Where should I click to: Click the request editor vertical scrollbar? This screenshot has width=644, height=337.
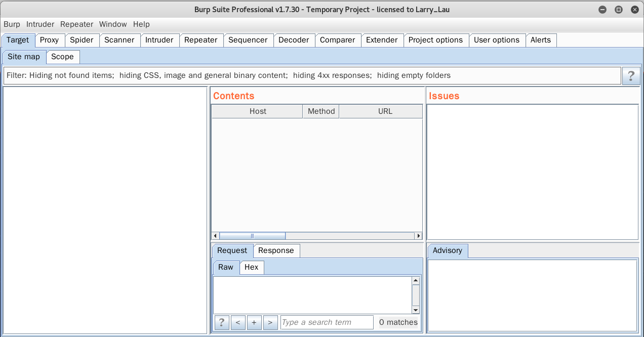point(416,295)
